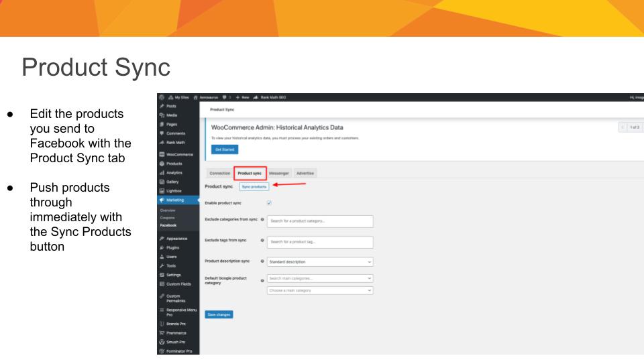Open Marketing Coupons submenu item
The image size is (644, 362).
coord(167,218)
